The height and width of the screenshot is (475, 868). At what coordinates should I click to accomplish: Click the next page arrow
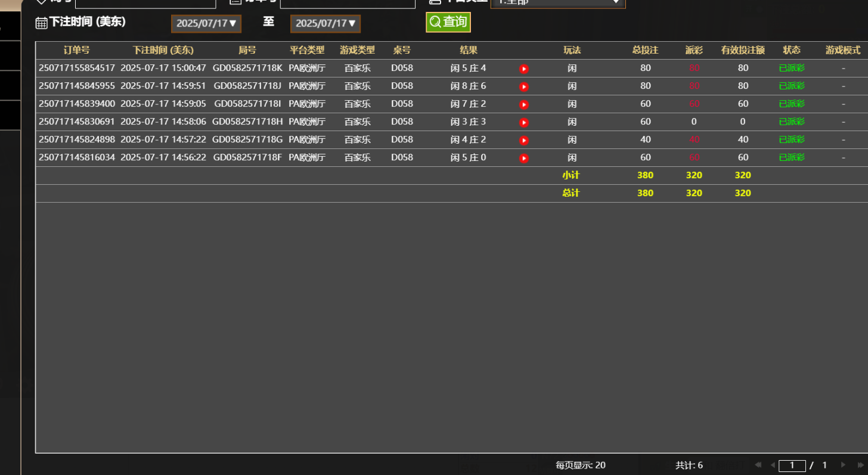[843, 465]
